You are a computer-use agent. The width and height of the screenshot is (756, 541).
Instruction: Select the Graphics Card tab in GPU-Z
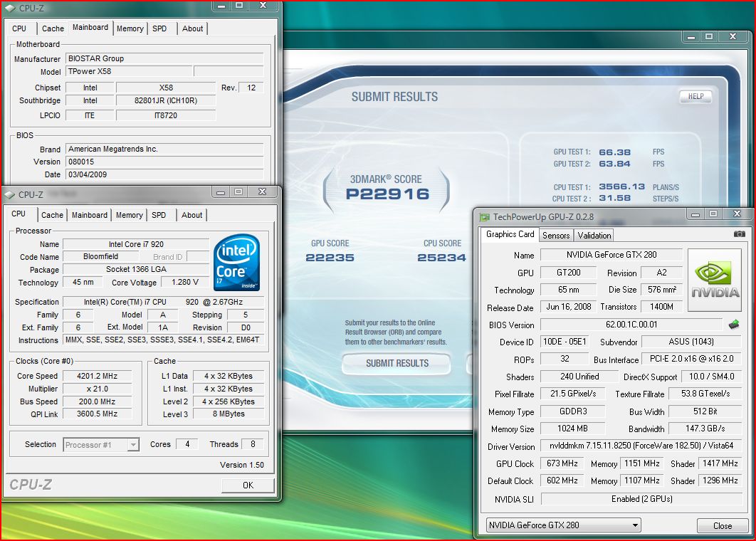(510, 234)
